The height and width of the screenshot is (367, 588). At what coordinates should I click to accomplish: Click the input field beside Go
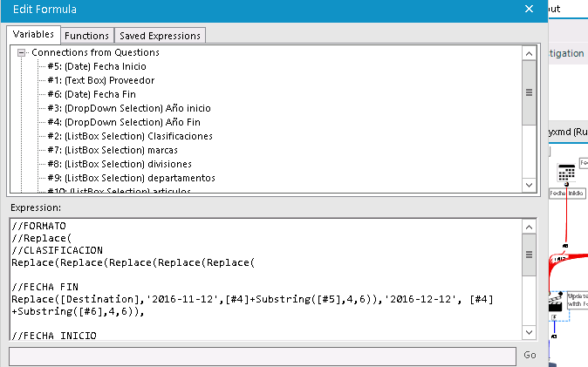click(263, 356)
